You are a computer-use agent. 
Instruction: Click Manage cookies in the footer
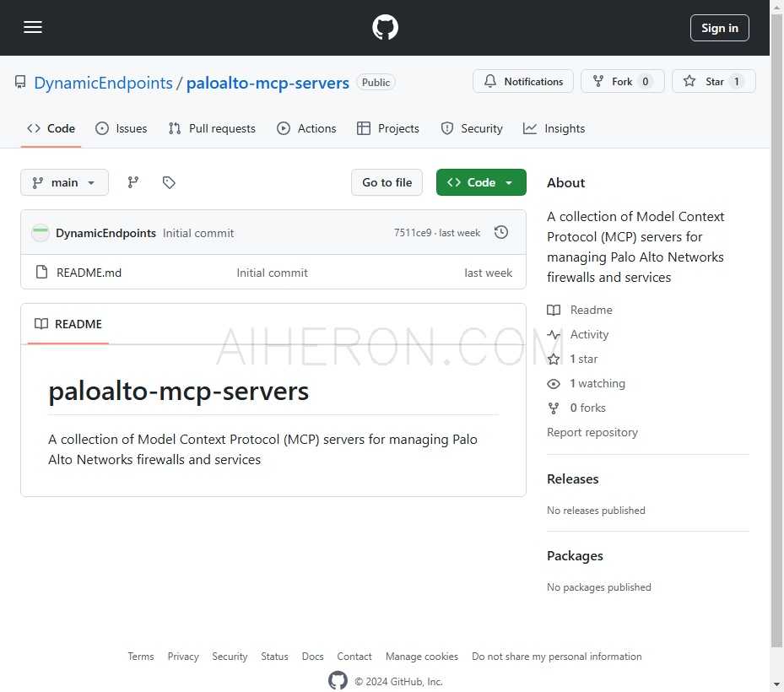pos(422,657)
